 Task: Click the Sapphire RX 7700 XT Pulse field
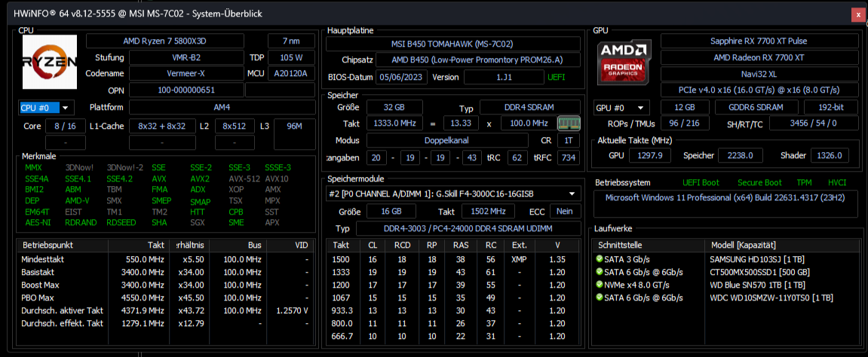tap(758, 41)
